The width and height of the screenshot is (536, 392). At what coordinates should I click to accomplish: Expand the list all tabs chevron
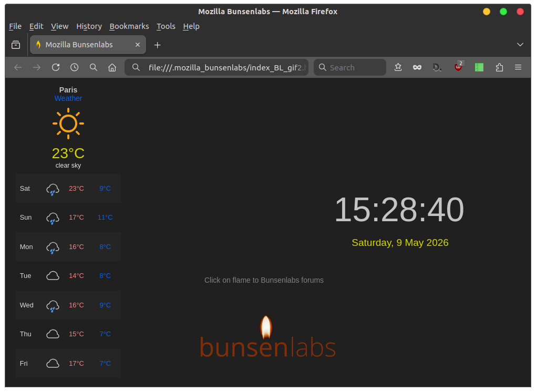[520, 45]
